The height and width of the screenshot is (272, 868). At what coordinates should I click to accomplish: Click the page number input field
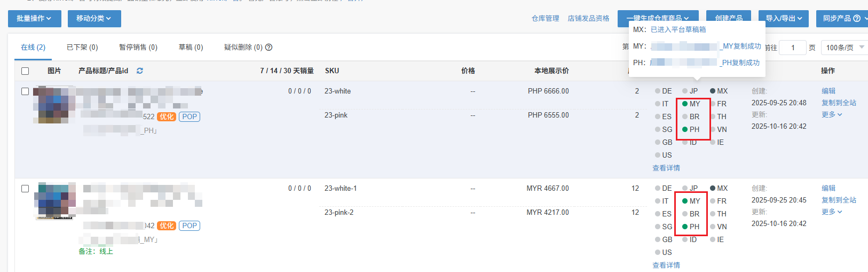coord(793,48)
